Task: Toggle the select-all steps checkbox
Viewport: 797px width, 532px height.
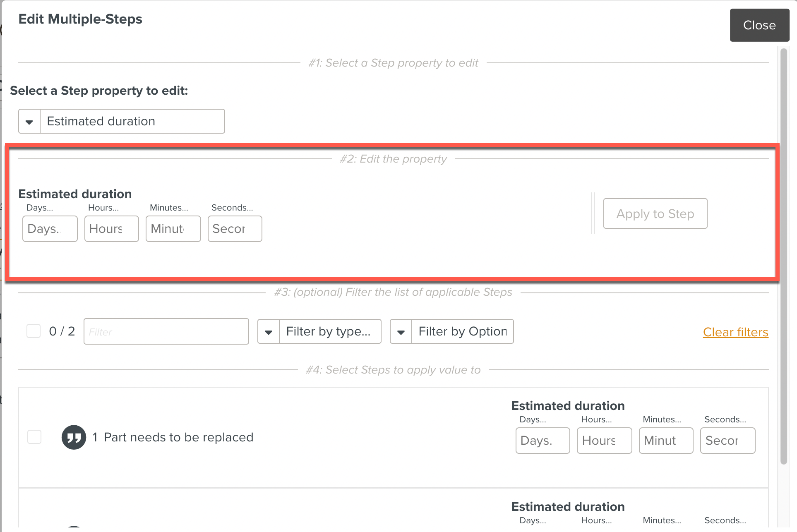Action: tap(34, 331)
